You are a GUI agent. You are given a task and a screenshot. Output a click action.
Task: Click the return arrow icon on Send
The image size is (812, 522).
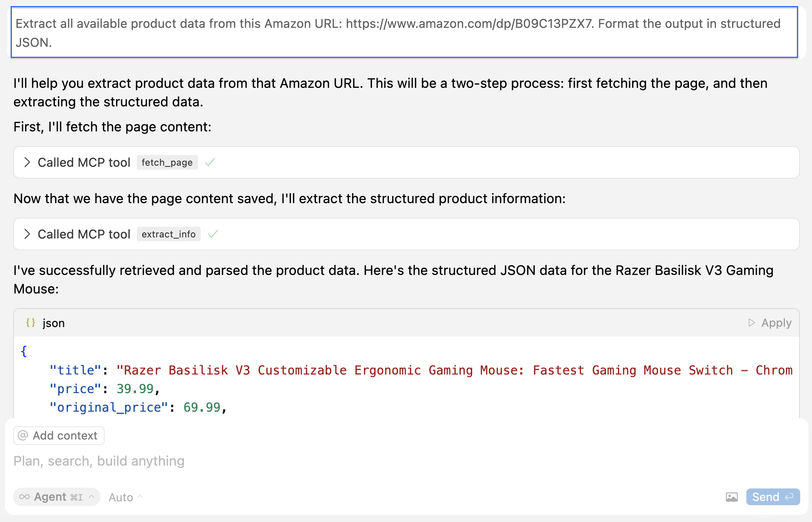789,497
